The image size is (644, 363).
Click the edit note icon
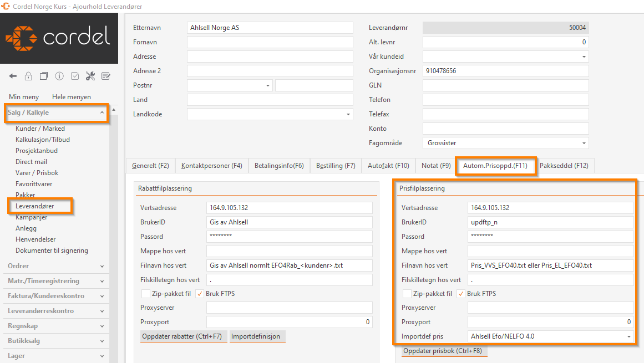coord(106,76)
